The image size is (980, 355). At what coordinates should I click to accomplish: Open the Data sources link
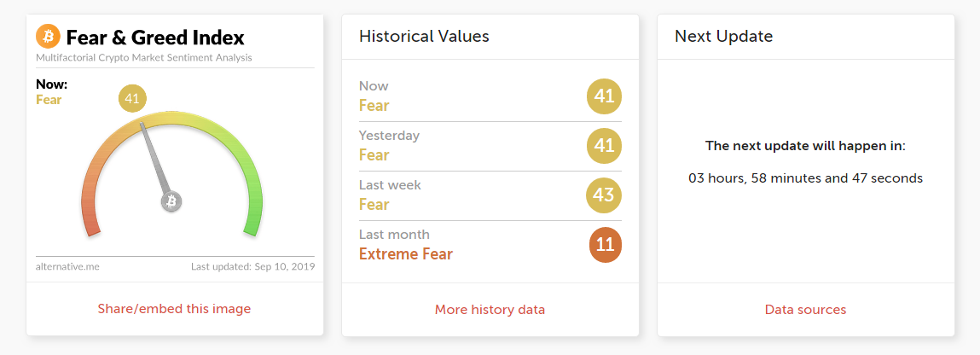click(805, 309)
